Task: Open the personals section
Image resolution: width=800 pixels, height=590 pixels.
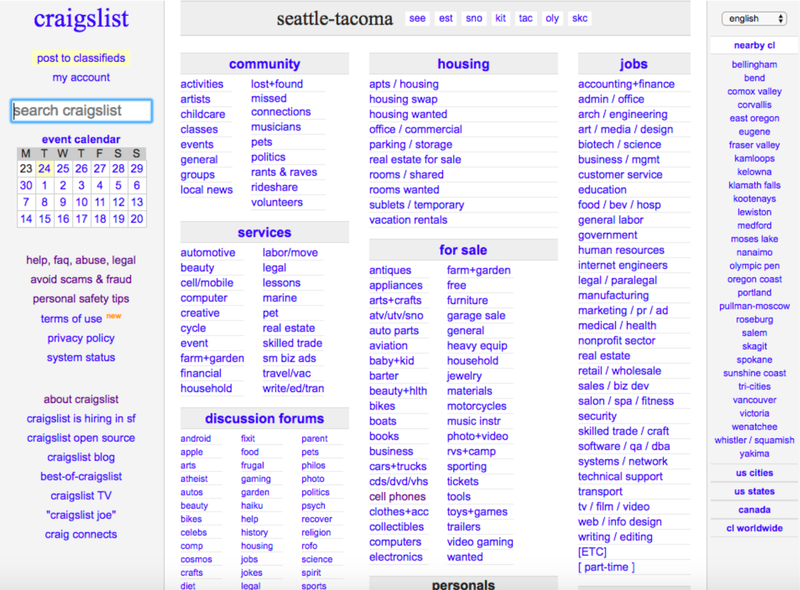Action: (x=463, y=584)
